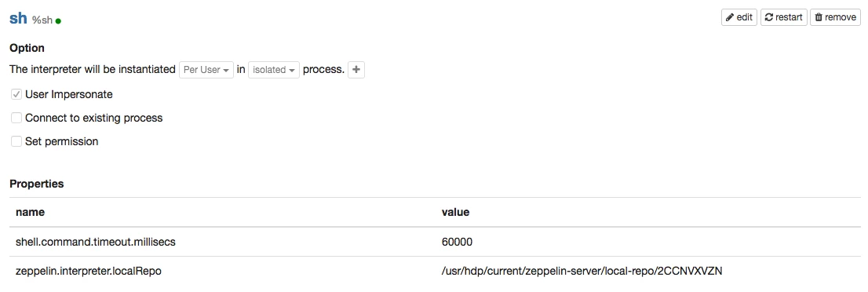Select the local-repo path value
This screenshot has width=868, height=292.
582,271
